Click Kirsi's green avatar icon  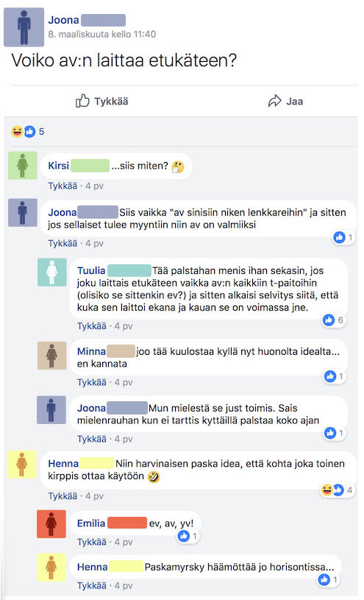tap(23, 166)
